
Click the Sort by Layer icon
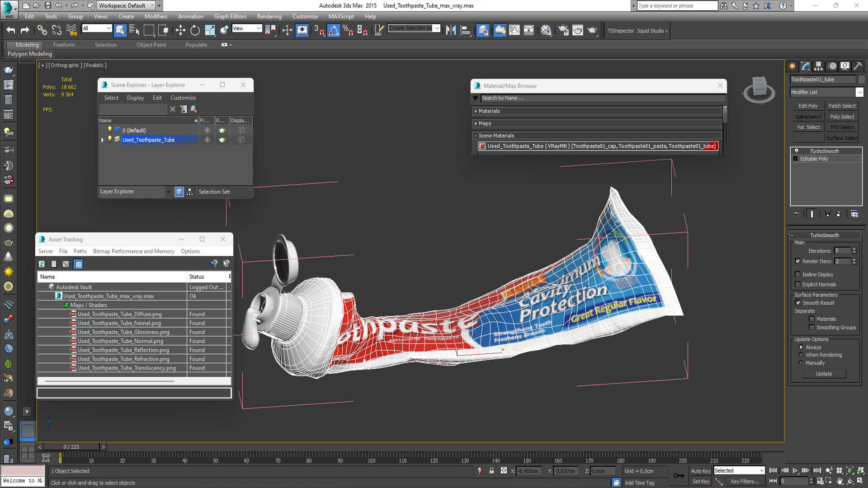179,192
